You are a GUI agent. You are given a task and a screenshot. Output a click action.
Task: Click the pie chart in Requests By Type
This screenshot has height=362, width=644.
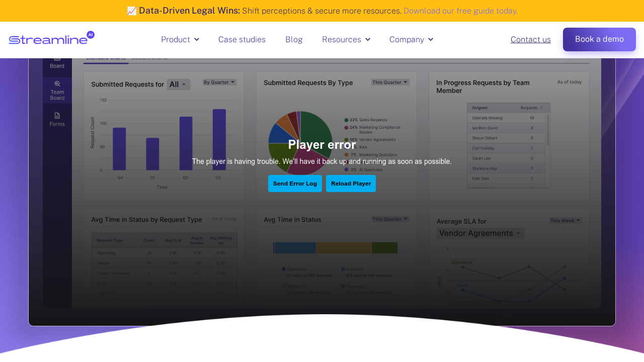(300, 143)
